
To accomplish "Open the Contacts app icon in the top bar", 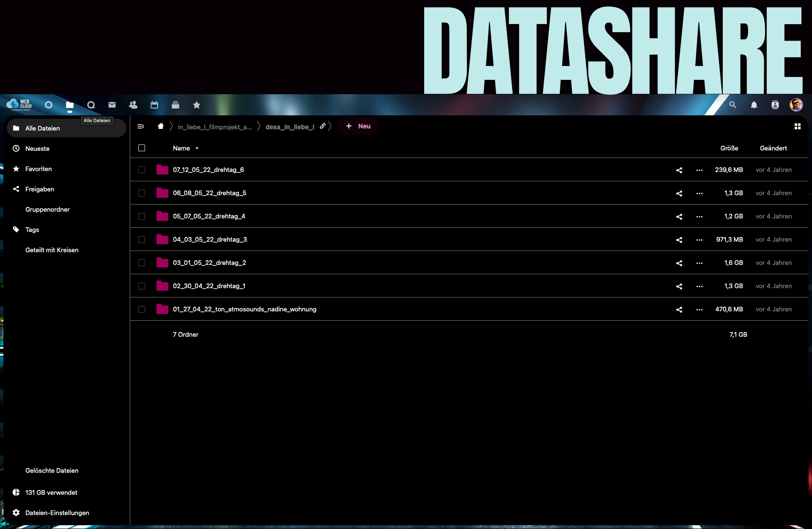I will 133,105.
